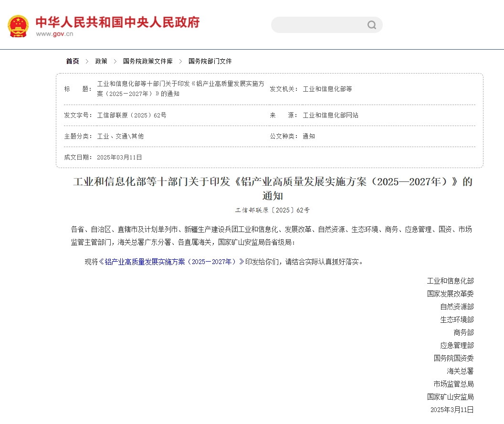Click the magnifier search icon
The height and width of the screenshot is (424, 504).
[x=371, y=24]
